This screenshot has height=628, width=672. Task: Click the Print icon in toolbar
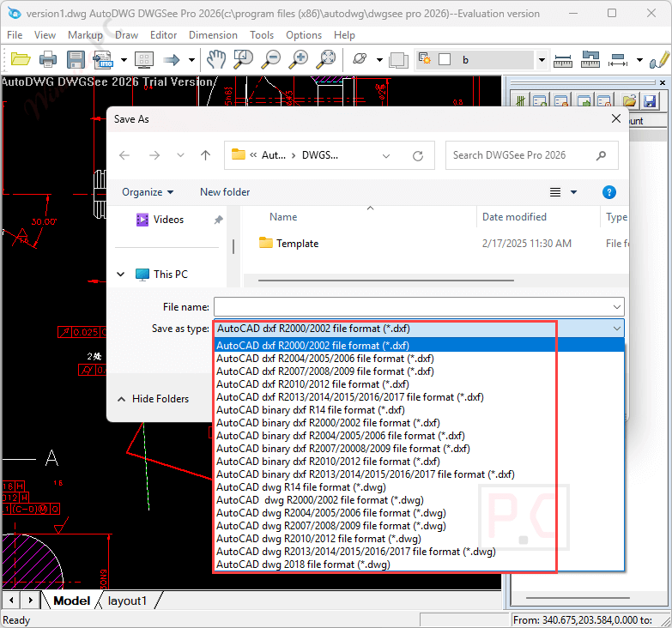(x=48, y=59)
